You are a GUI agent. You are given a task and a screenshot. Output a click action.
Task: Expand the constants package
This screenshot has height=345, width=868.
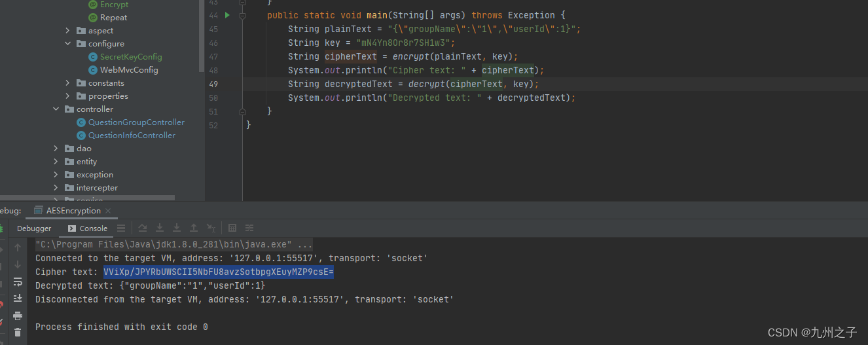pyautogui.click(x=68, y=83)
